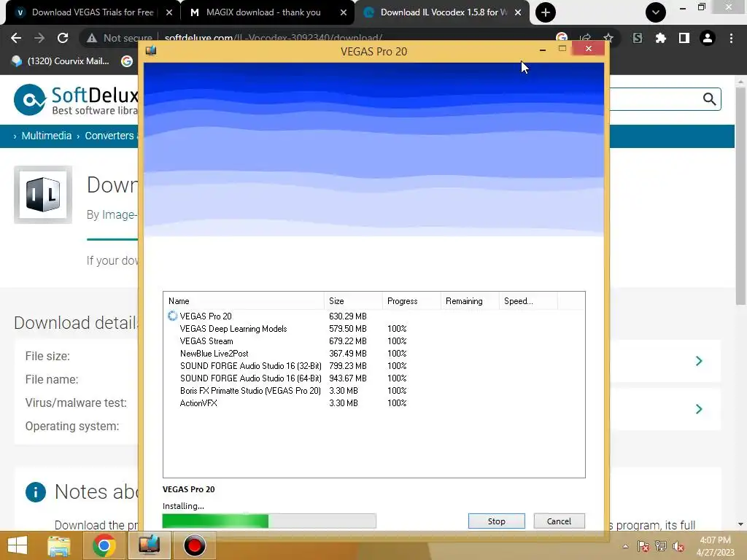Click VEGAS installer window title icon
Viewport: 747px width, 560px height.
click(151, 50)
